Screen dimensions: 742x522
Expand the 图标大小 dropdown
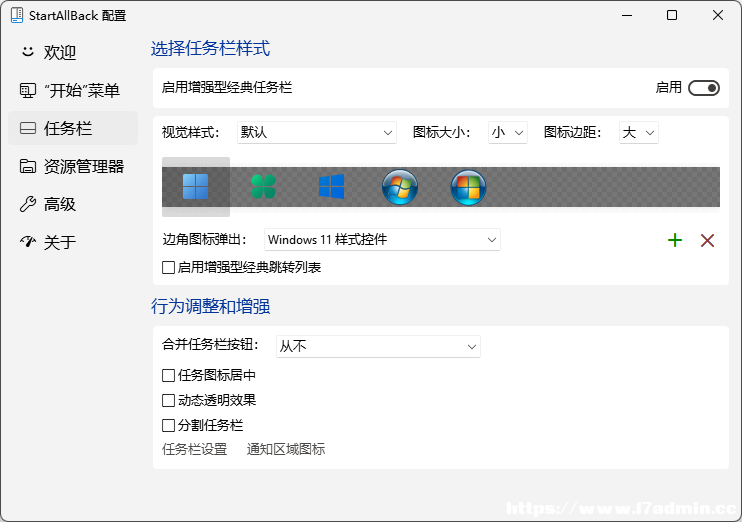tap(508, 133)
